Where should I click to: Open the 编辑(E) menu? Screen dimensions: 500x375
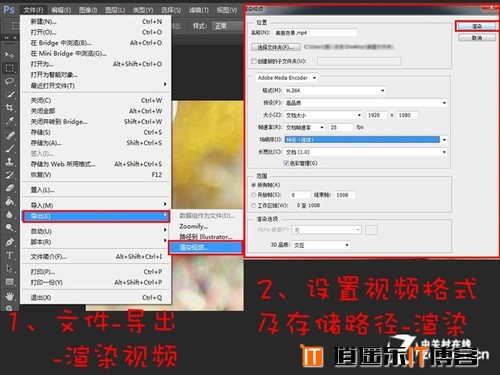(61, 10)
